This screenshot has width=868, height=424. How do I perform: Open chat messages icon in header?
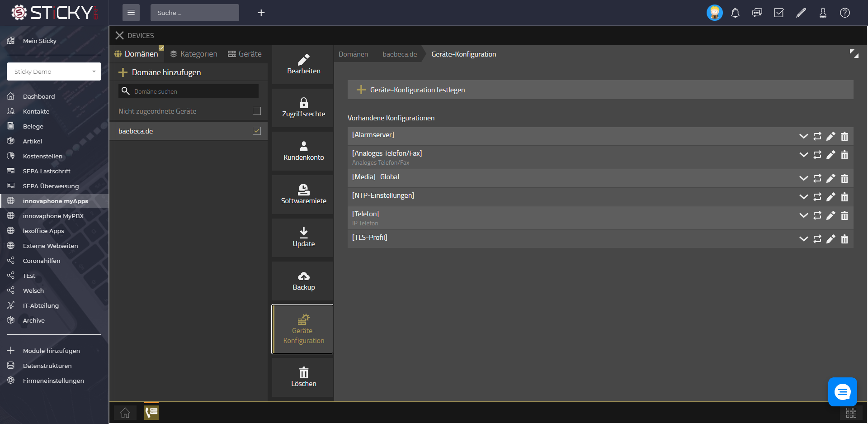757,13
